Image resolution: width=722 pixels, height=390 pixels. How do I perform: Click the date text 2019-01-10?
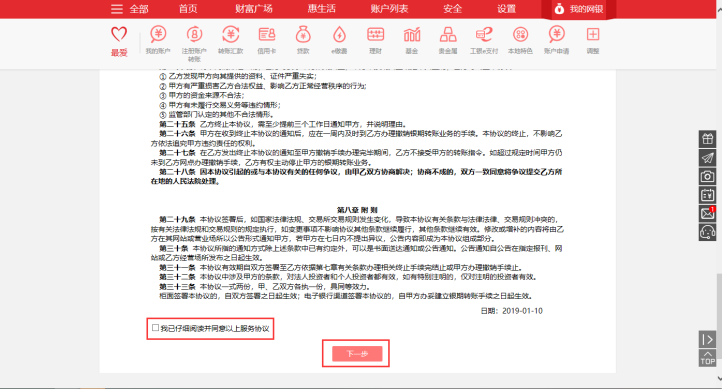click(522, 311)
